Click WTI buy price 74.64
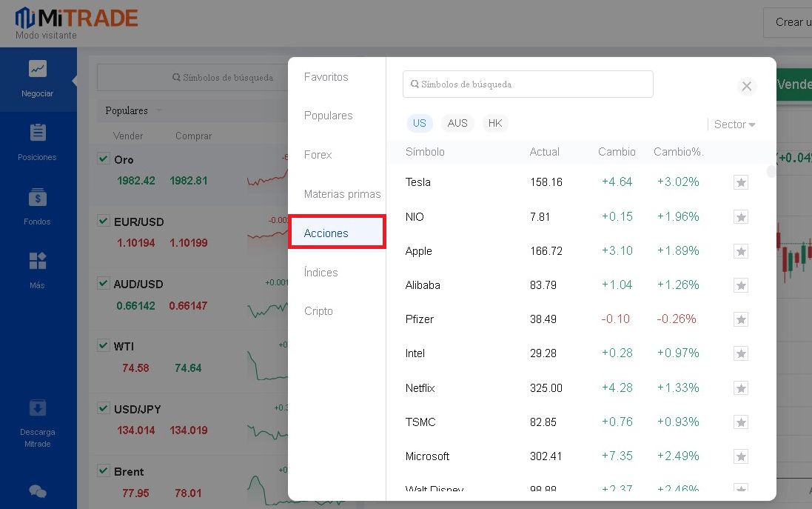Viewport: 812px width, 509px height. 188,368
